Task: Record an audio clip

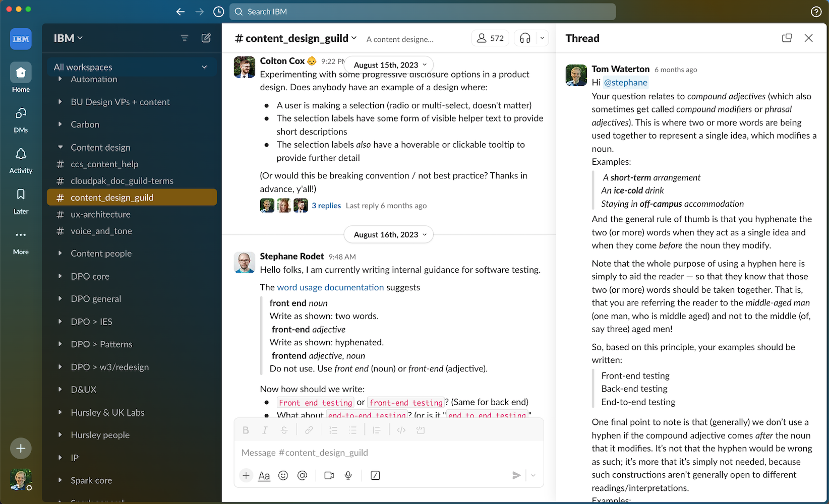Action: coord(348,475)
